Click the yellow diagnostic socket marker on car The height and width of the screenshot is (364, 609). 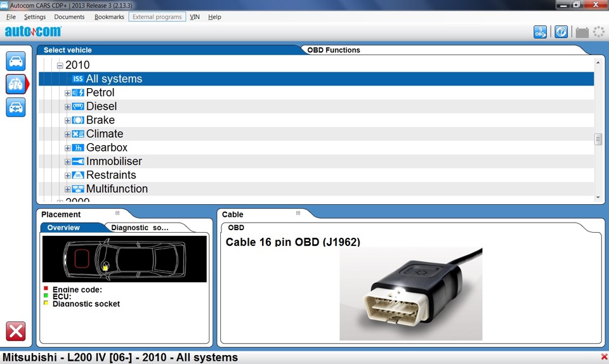coord(105,268)
